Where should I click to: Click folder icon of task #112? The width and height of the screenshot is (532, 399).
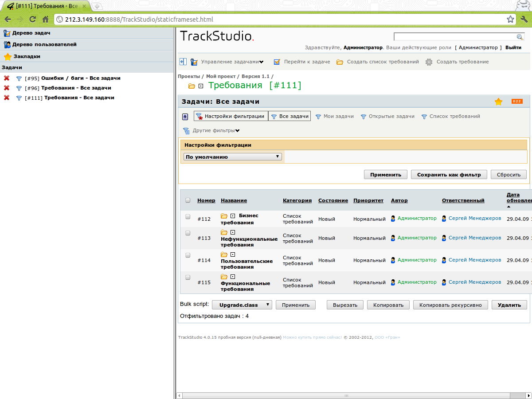(x=224, y=216)
